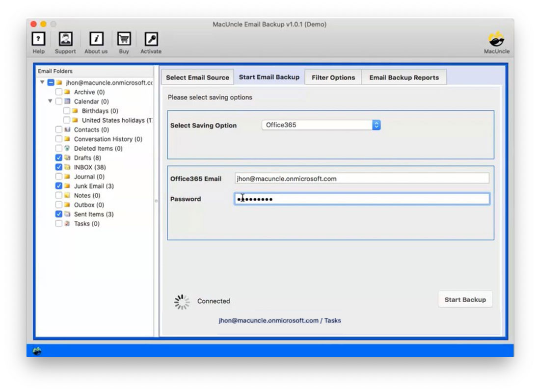Click the Buy cart icon
The image size is (538, 392).
pos(124,39)
